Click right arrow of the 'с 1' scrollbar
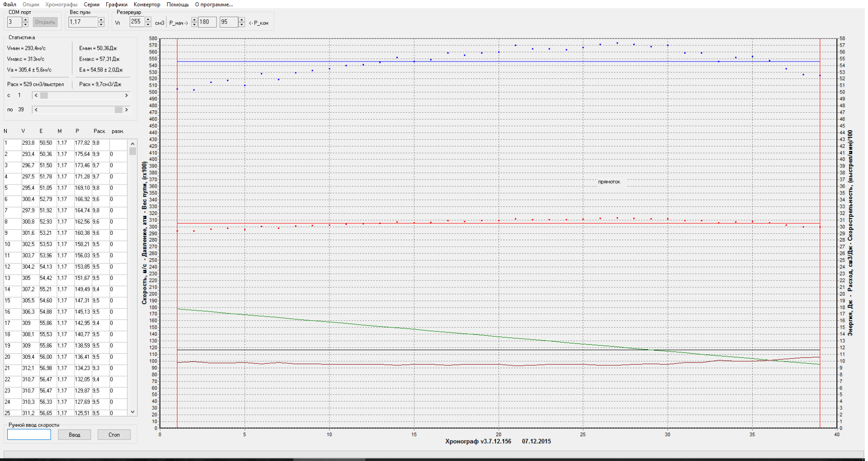868x461 pixels. [126, 95]
